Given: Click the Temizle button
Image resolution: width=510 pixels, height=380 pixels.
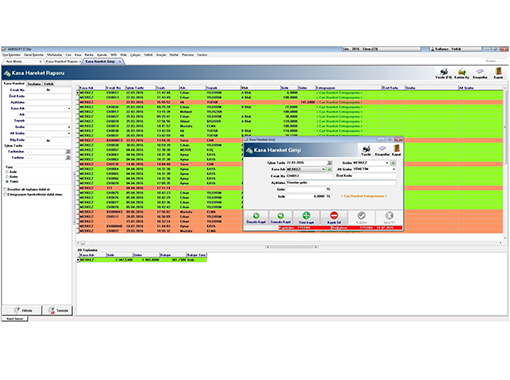Looking at the screenshot, I should (58, 310).
